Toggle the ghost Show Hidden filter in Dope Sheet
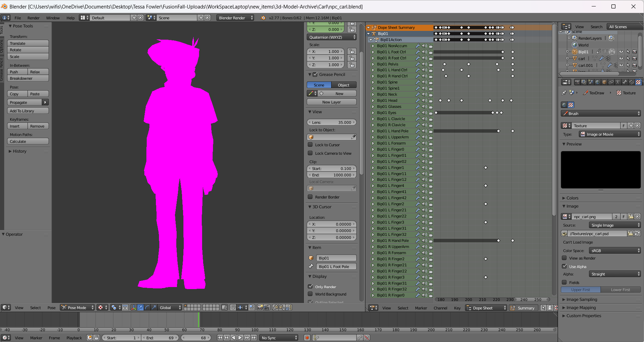 pyautogui.click(x=550, y=308)
